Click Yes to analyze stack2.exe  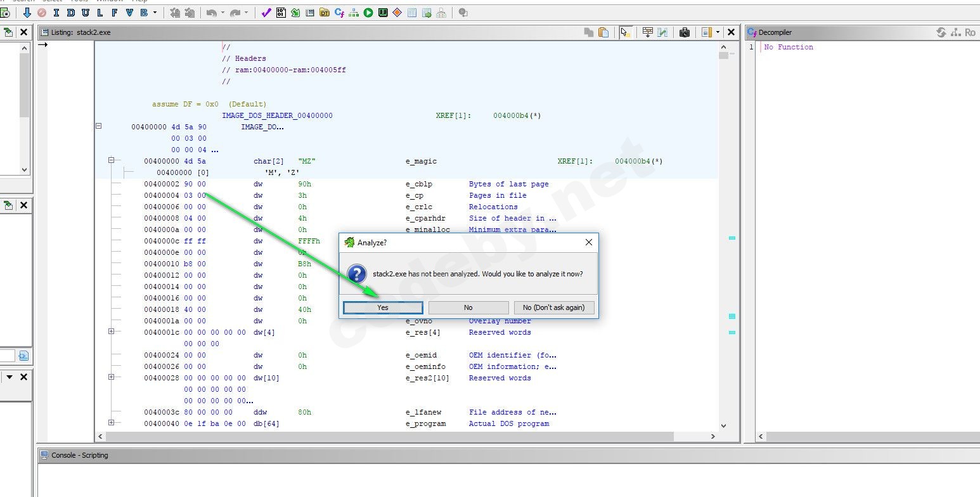[x=383, y=307]
